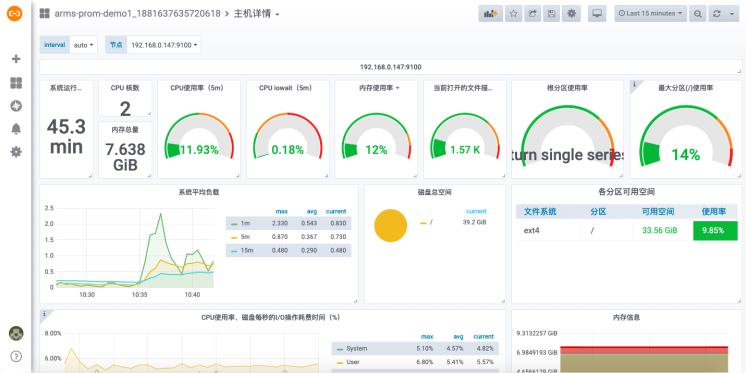The height and width of the screenshot is (373, 746).
Task: Click the 192.168.0.147:9100 row title
Action: 390,67
